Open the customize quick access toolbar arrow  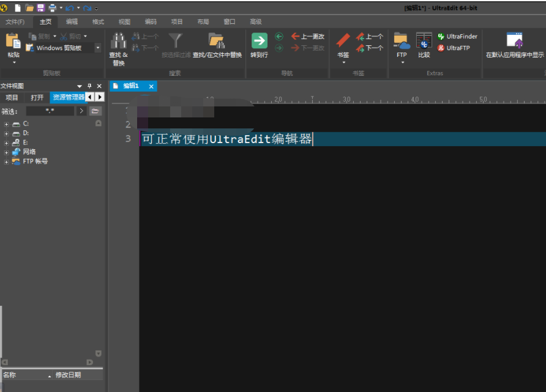pyautogui.click(x=96, y=8)
